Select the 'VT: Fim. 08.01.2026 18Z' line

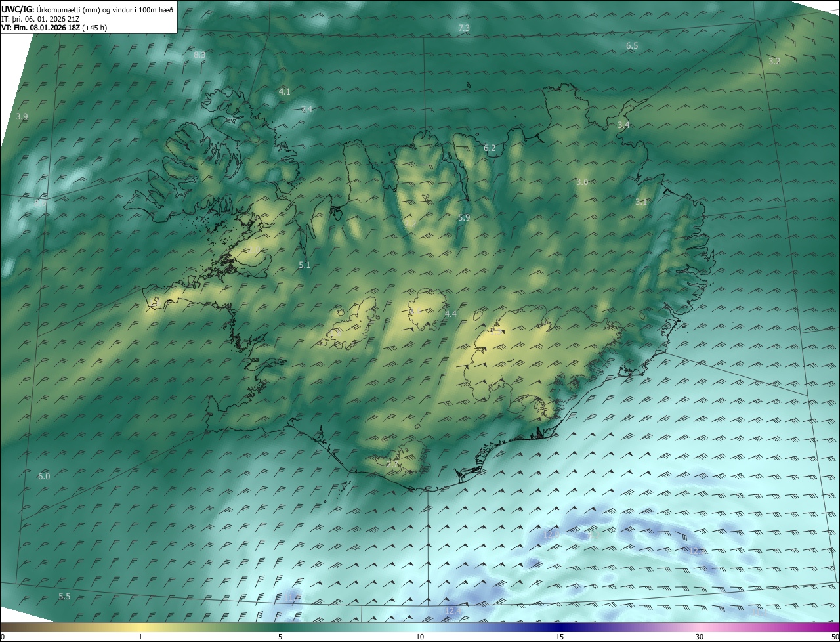(x=42, y=28)
